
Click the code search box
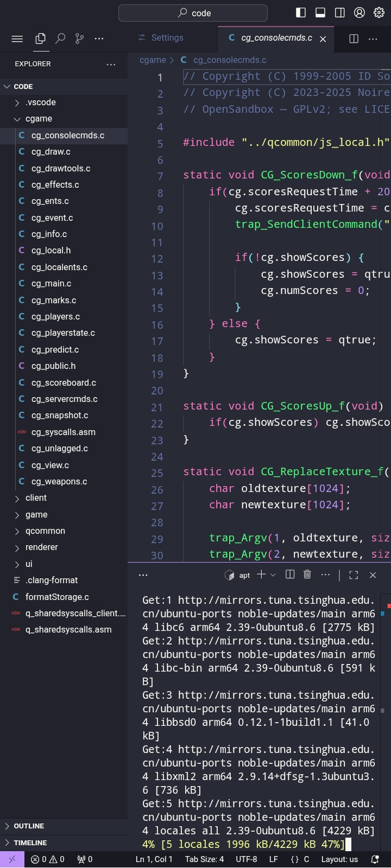[193, 13]
